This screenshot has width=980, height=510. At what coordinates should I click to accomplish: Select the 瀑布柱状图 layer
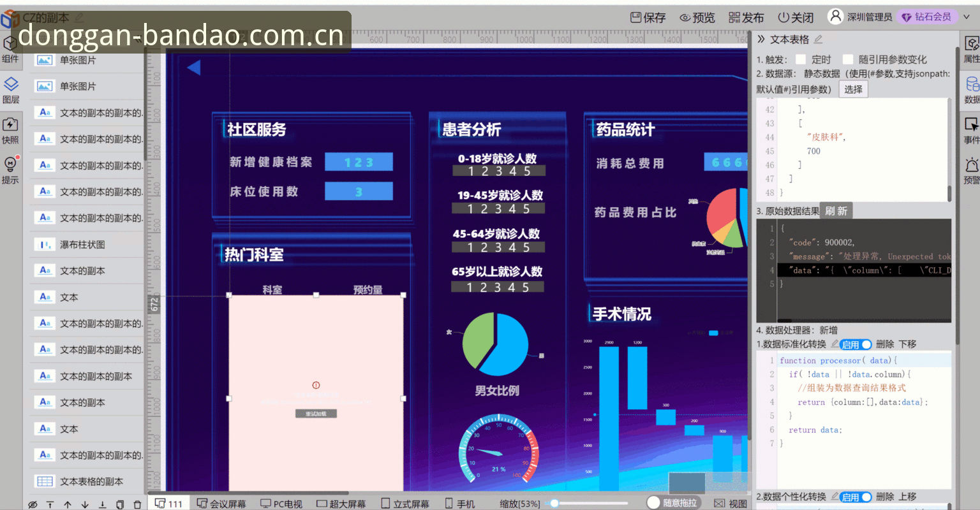click(86, 245)
